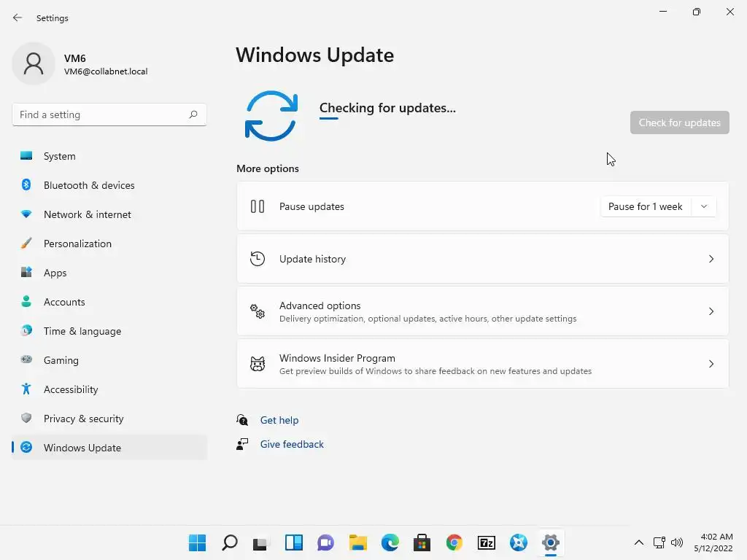This screenshot has width=747, height=560.
Task: Open File Explorer from the taskbar
Action: point(357,542)
